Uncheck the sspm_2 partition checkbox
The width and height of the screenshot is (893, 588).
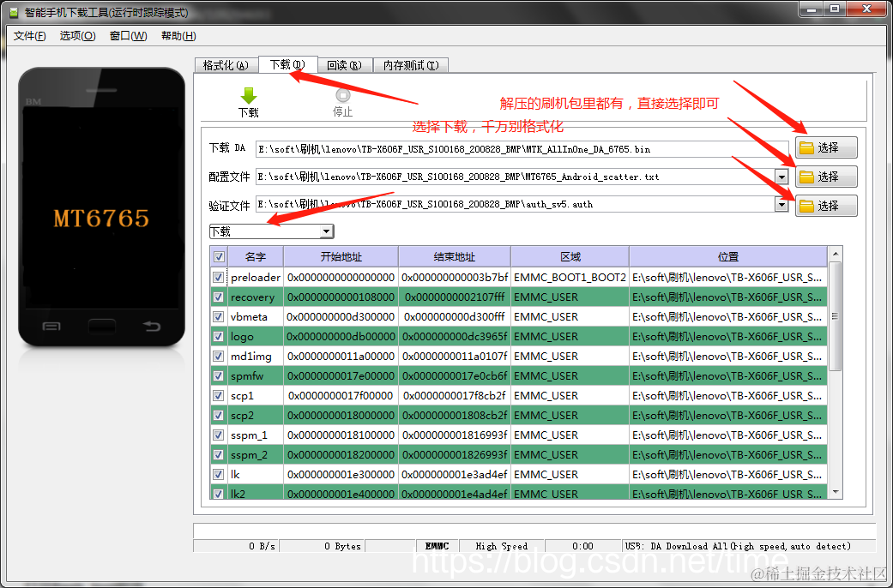218,455
